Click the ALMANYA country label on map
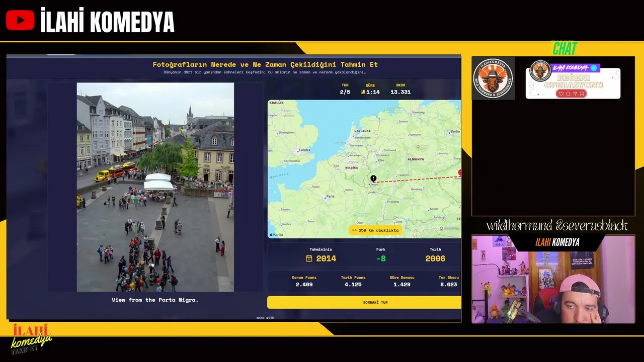The width and height of the screenshot is (644, 362). click(416, 159)
